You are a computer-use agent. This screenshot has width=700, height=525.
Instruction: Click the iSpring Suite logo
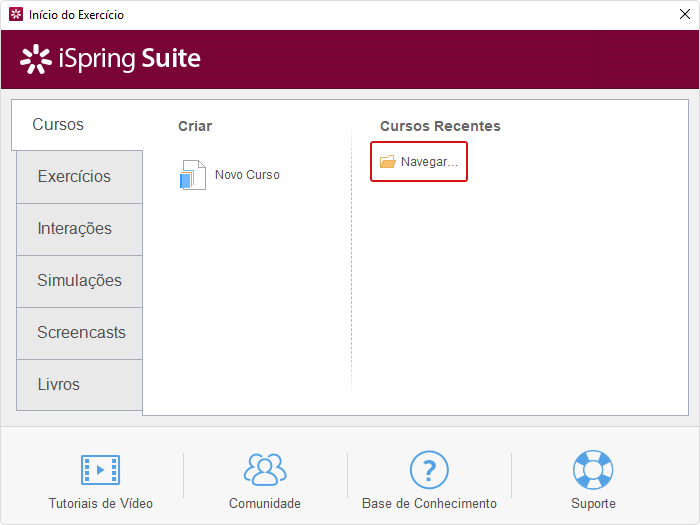coord(110,59)
